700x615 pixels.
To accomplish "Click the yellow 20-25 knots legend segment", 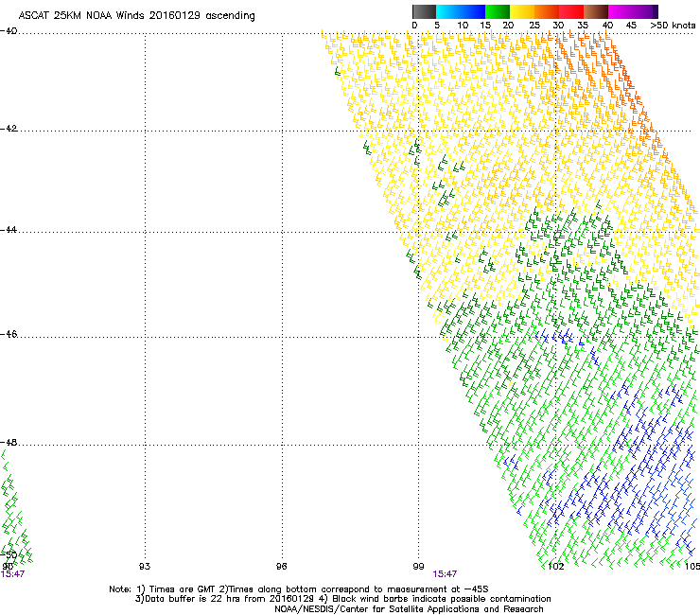I will [x=522, y=11].
